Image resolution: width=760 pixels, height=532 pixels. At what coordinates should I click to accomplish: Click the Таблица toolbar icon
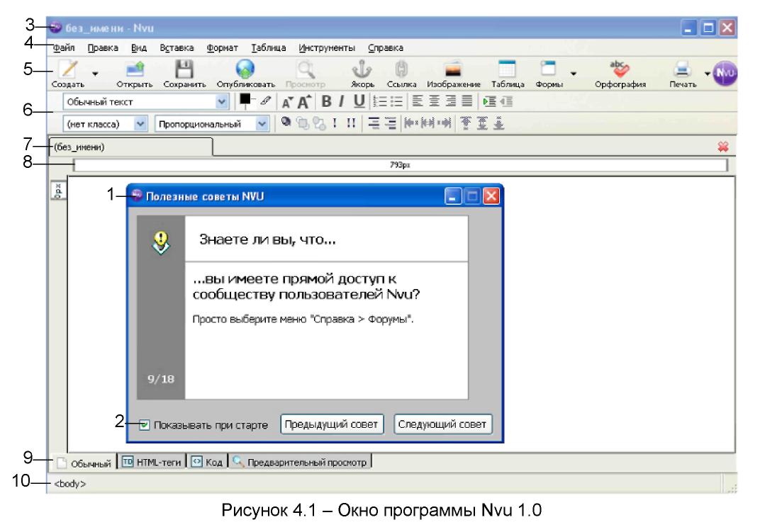[x=508, y=69]
